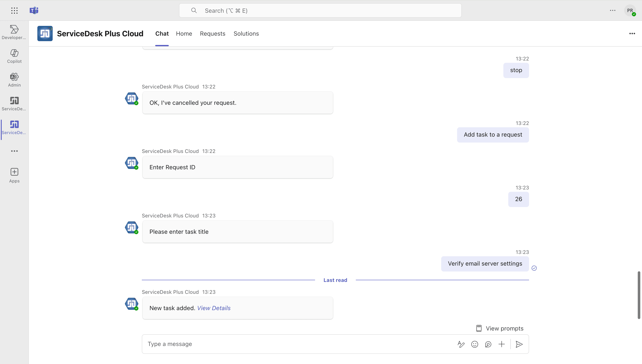Open the ServiceDesk Plus Cloud logo icon
The height and width of the screenshot is (364, 642).
(x=45, y=33)
